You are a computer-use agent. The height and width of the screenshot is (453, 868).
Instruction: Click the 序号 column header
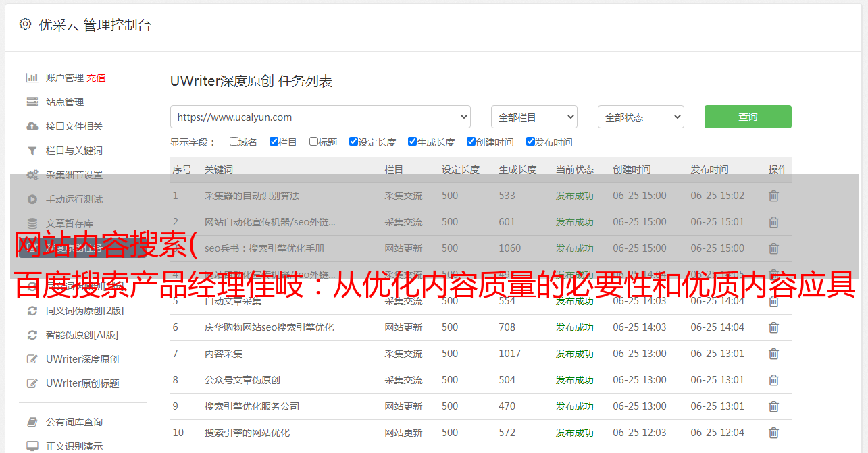pyautogui.click(x=182, y=169)
